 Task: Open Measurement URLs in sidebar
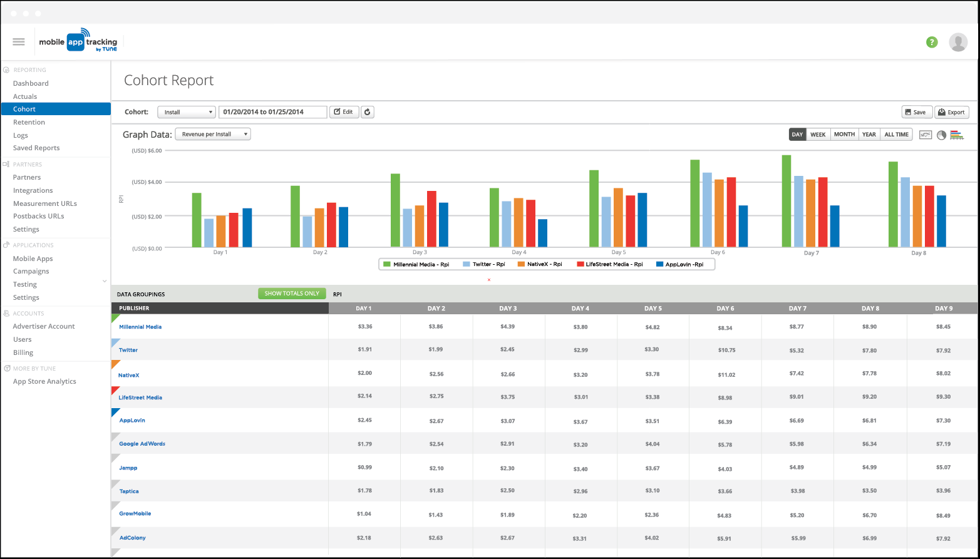tap(45, 203)
